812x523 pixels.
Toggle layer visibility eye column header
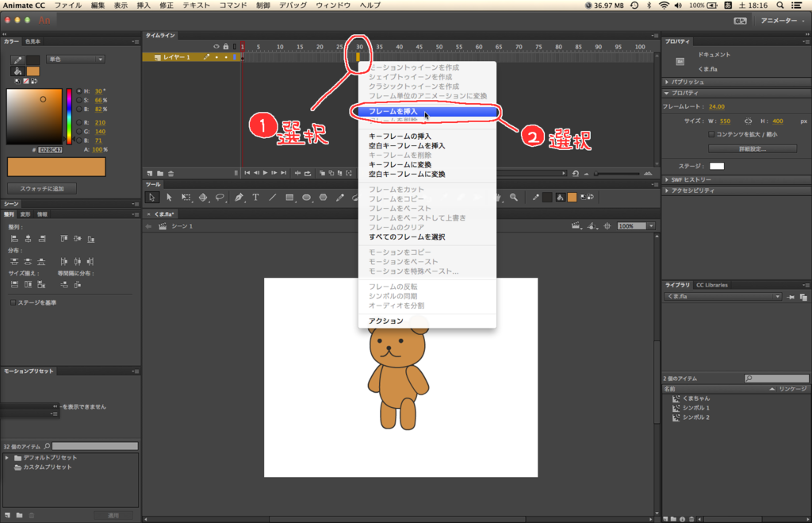[216, 47]
